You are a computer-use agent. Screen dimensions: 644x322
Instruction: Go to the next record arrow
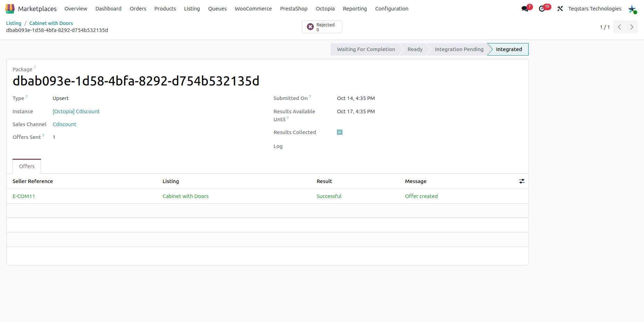point(632,27)
